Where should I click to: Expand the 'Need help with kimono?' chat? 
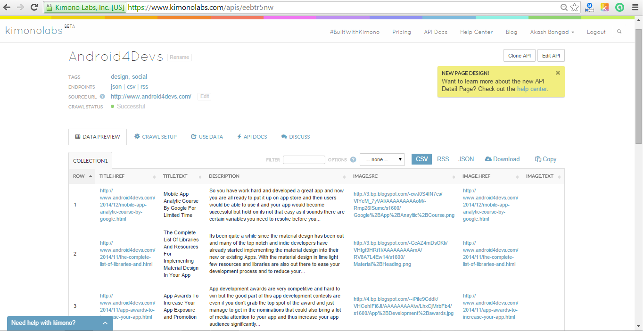pyautogui.click(x=60, y=323)
